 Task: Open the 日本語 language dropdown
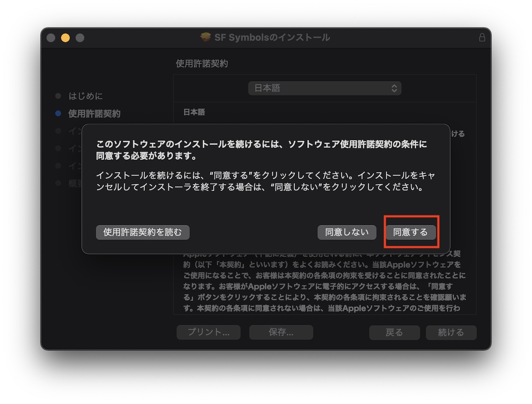coord(325,88)
